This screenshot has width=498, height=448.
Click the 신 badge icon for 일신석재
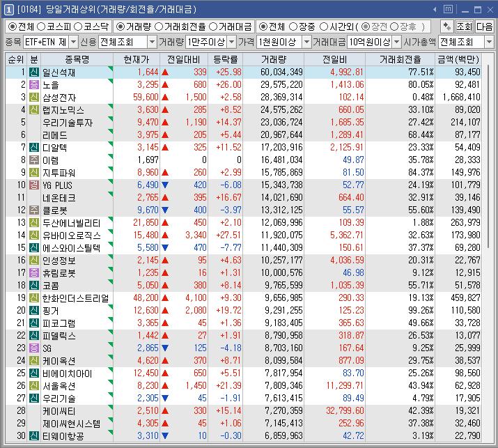point(34,72)
